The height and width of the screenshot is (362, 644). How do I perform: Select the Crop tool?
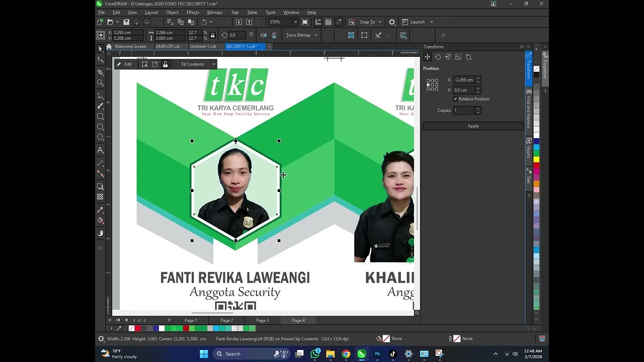pos(100,72)
